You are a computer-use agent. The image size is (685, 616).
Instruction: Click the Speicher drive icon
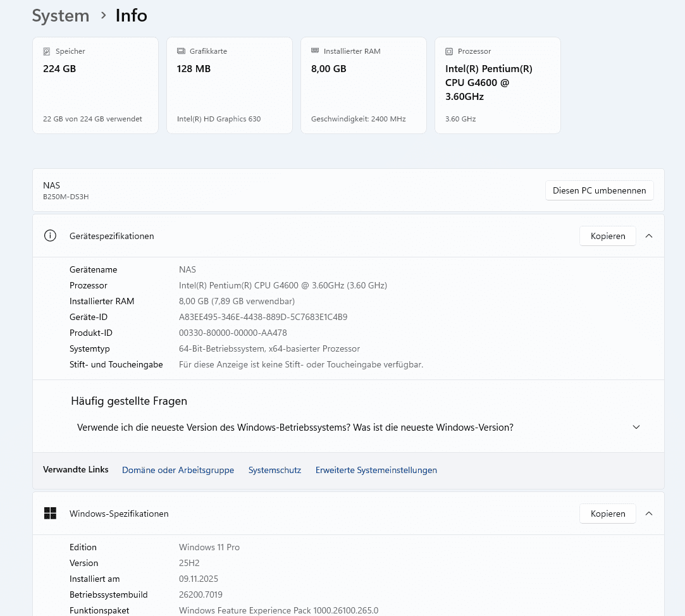47,51
